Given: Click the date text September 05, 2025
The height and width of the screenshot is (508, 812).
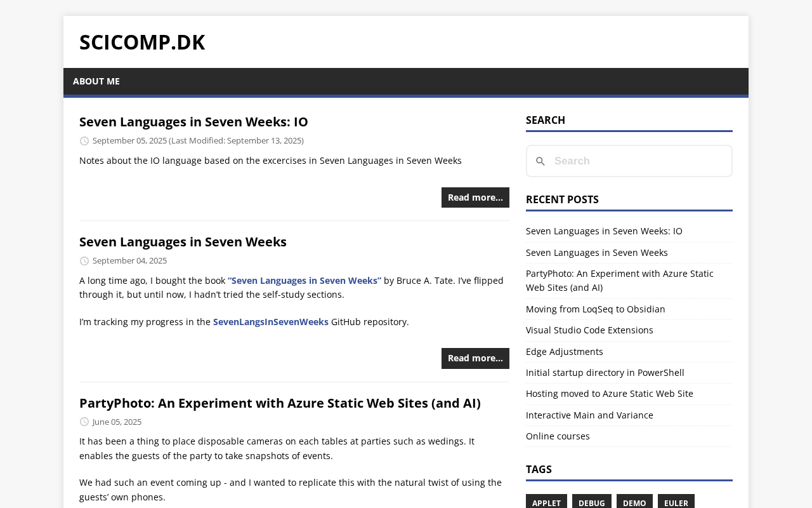Looking at the screenshot, I should [x=130, y=140].
